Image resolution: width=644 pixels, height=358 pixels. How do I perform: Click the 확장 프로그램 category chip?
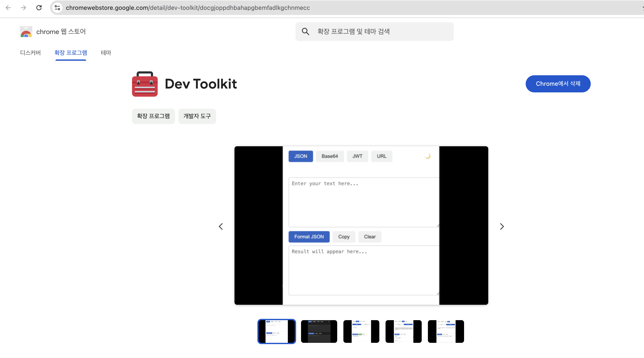click(153, 116)
